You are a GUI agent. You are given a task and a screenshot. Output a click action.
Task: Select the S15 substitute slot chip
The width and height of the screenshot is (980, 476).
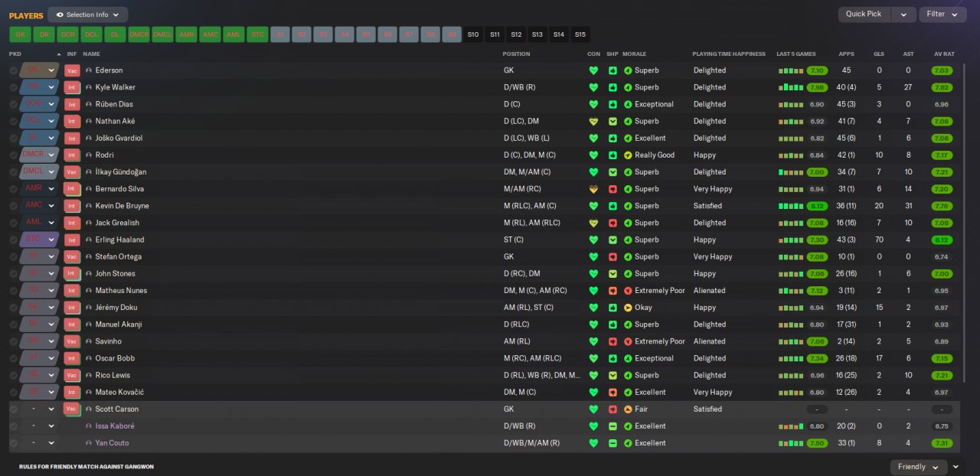580,34
